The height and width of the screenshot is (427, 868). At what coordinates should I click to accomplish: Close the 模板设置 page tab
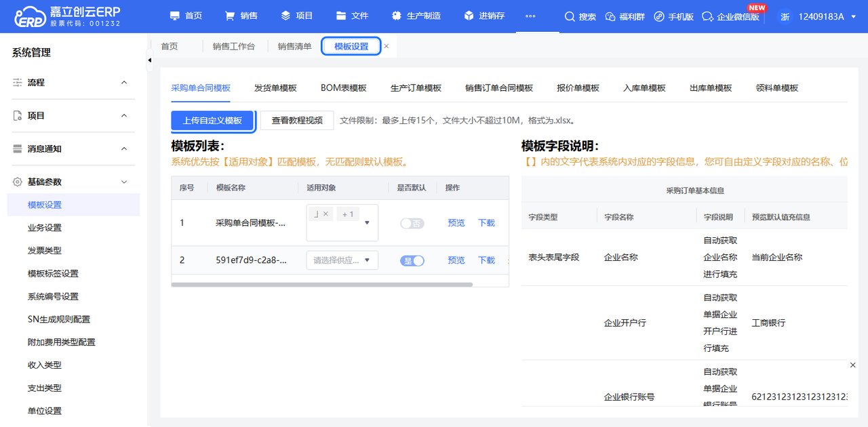387,46
